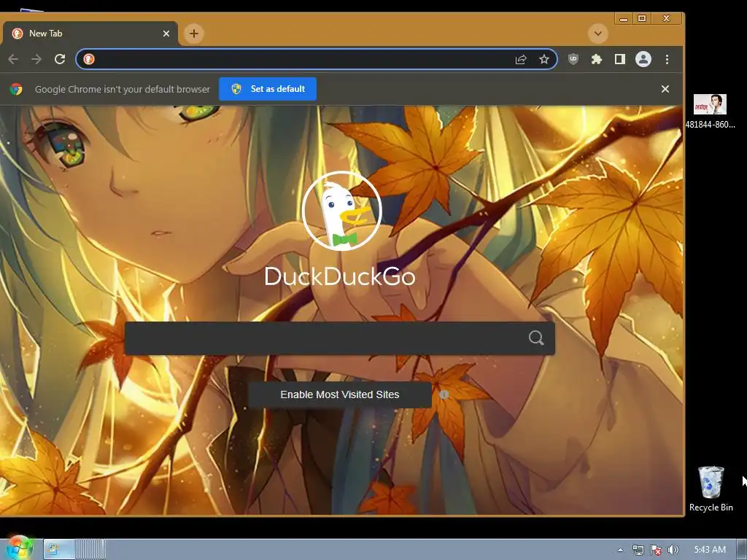The image size is (747, 560).
Task: Click the Show desktop button
Action: click(x=742, y=550)
